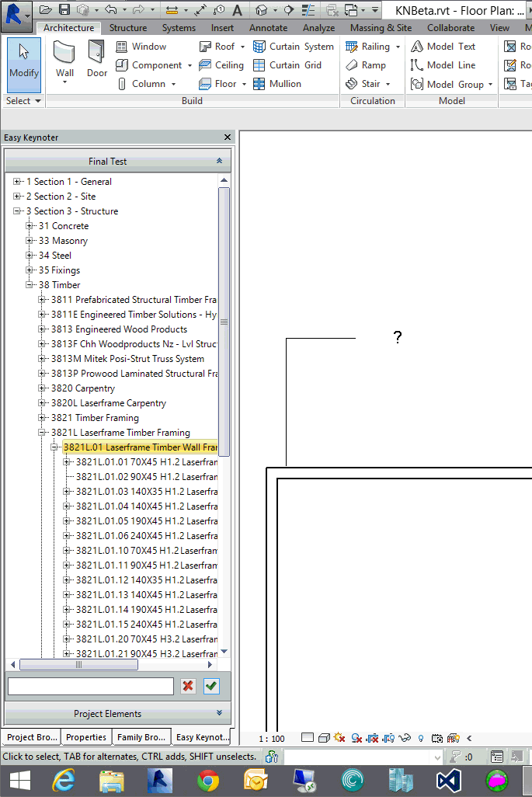Open the Family Browser tab
The height and width of the screenshot is (797, 532).
(x=141, y=737)
